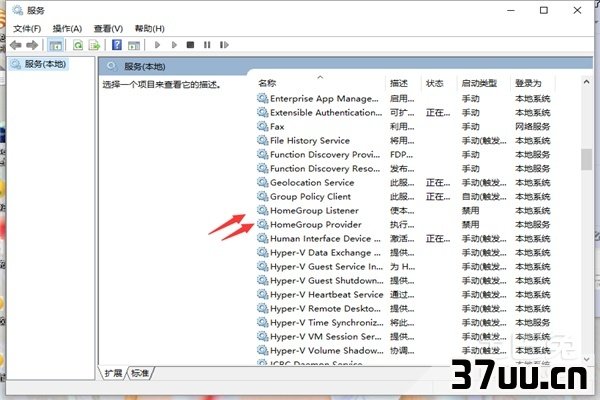The width and height of the screenshot is (600, 400).
Task: Sort by the 登录为 column header
Action: pyautogui.click(x=528, y=83)
